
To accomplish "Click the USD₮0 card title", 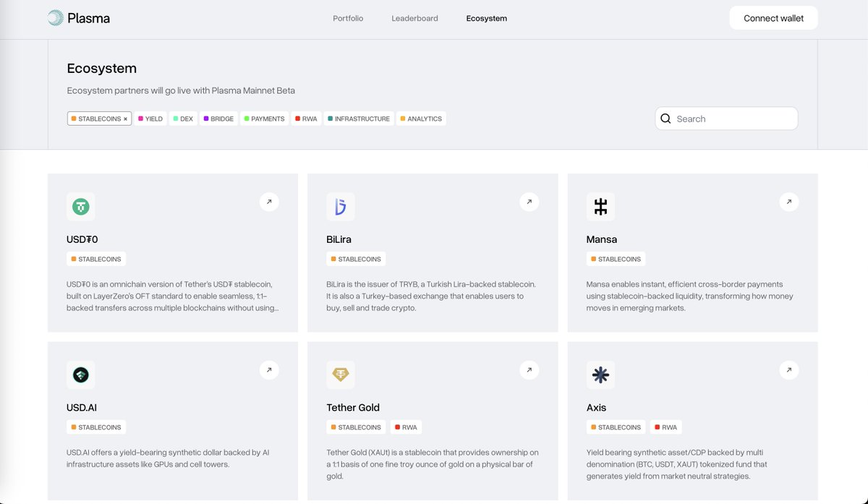I will [x=82, y=239].
